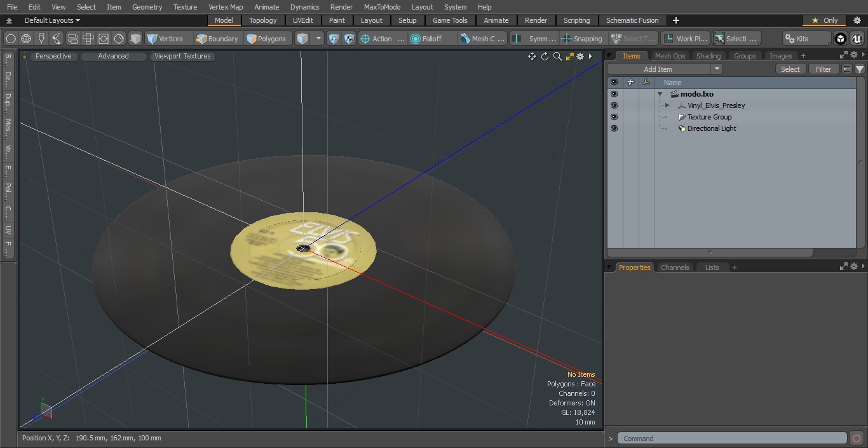The height and width of the screenshot is (448, 868).
Task: Toggle the star Only layout filter
Action: pos(824,20)
